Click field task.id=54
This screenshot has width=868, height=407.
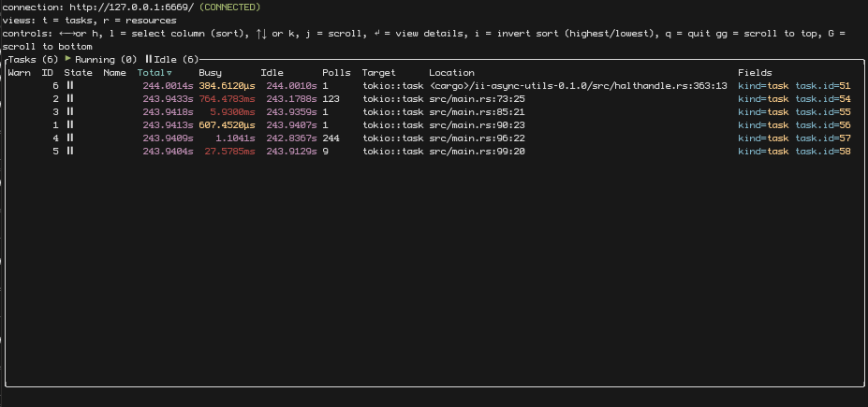[x=823, y=99]
